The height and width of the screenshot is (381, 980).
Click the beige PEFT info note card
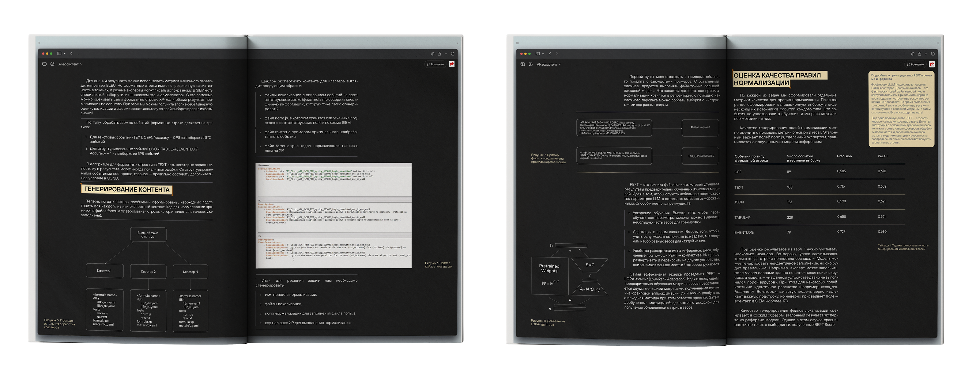[x=901, y=109]
